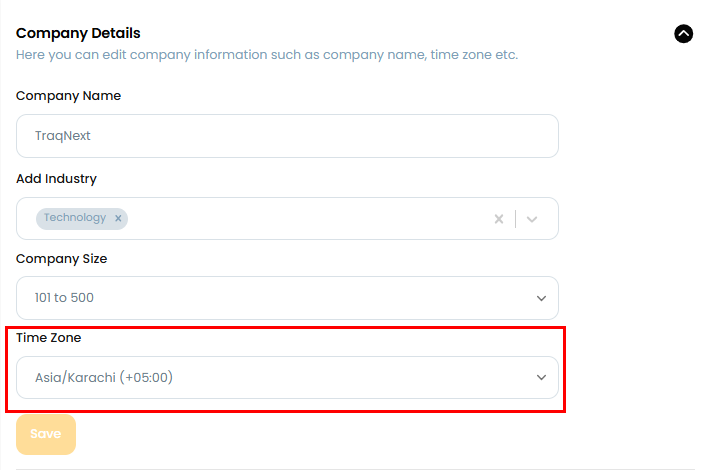Image resolution: width=708 pixels, height=470 pixels.
Task: Click the vertical separator in the industry field
Action: [x=516, y=219]
